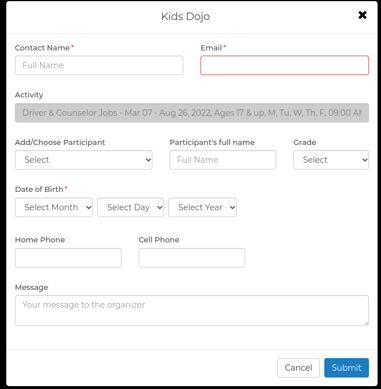
Task: Click the Cancel button
Action: pyautogui.click(x=298, y=368)
